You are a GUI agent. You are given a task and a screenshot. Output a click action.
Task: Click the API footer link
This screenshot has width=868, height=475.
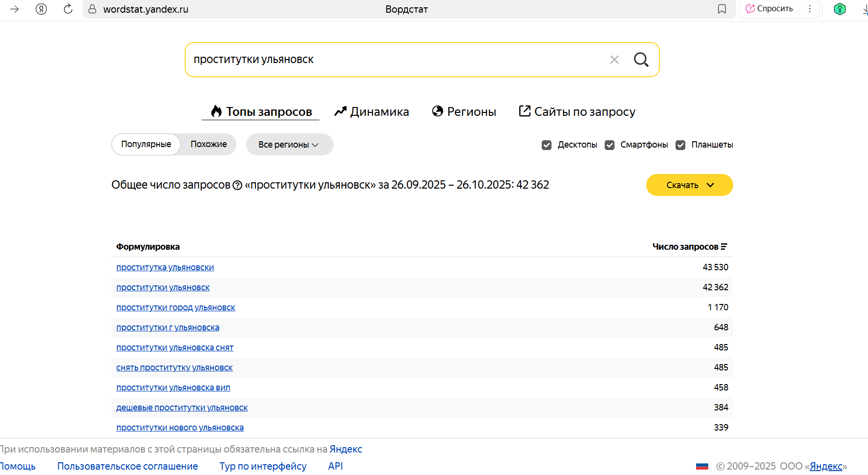click(336, 466)
